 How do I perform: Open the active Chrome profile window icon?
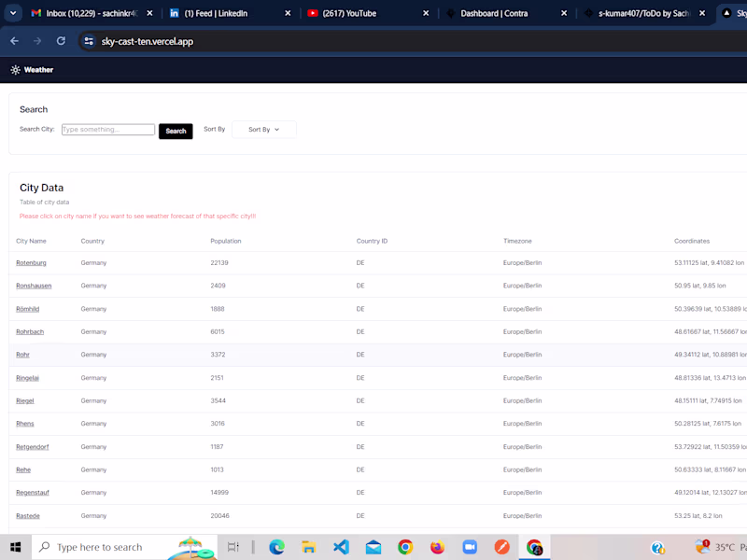coord(534,547)
